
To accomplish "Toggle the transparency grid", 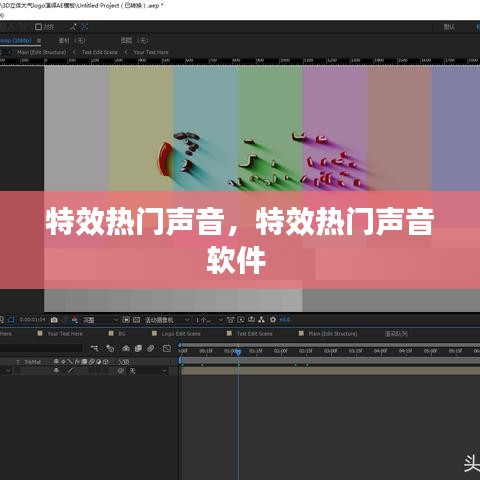I will coord(136,320).
